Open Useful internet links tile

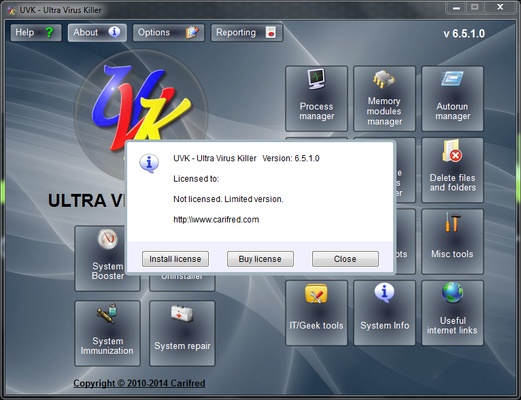click(452, 313)
